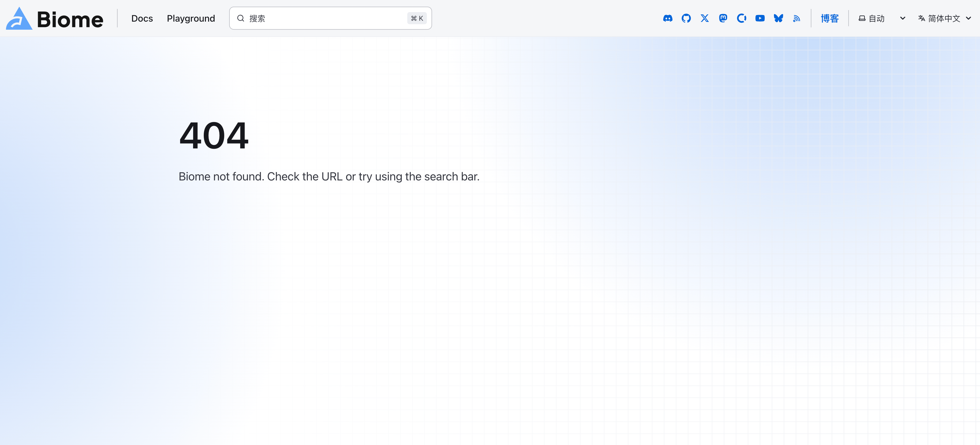Screen dimensions: 980x445
Task: Open the 简体中文 language dropdown
Action: [944, 18]
